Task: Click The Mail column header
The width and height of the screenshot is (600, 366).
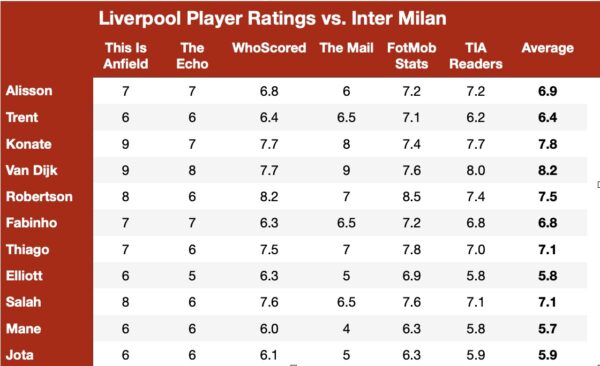Action: 346,48
